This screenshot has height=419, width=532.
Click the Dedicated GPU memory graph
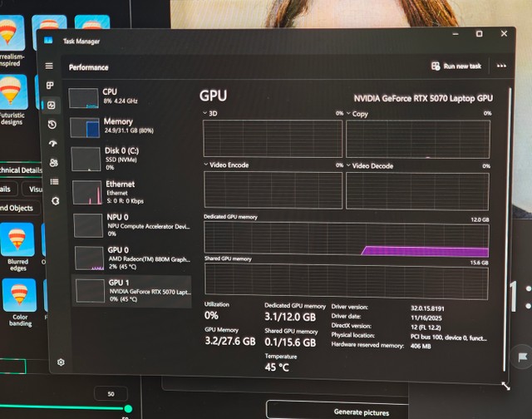pos(347,239)
